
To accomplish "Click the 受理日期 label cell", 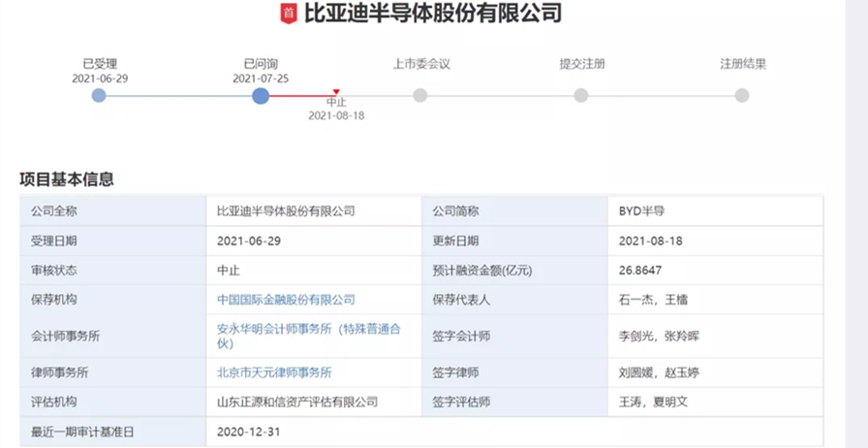I will point(113,241).
